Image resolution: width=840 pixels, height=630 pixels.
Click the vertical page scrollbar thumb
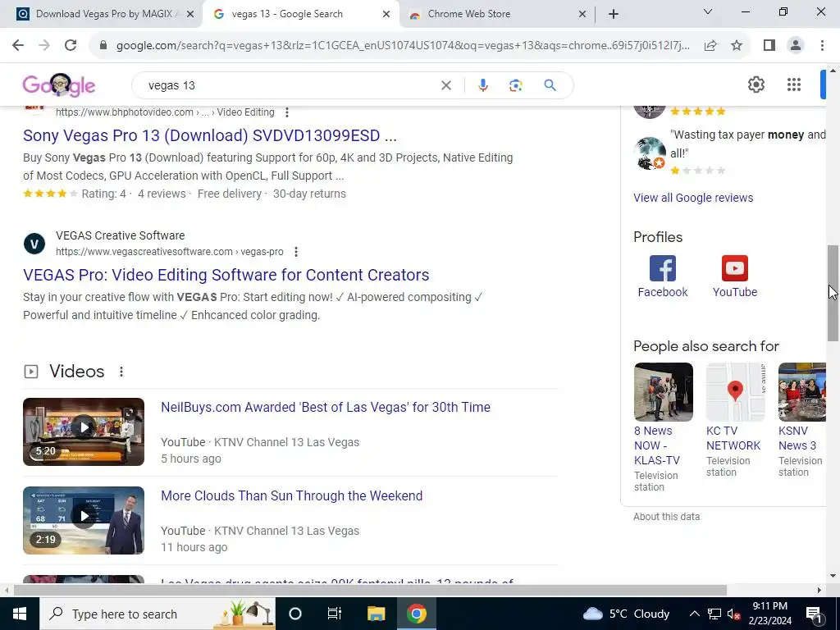(x=833, y=293)
